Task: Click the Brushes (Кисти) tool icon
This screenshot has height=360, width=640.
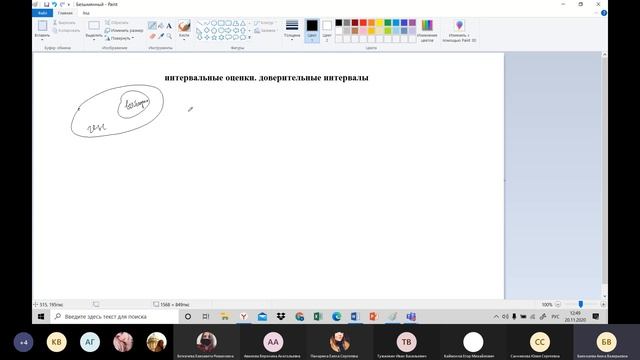Action: point(184,26)
